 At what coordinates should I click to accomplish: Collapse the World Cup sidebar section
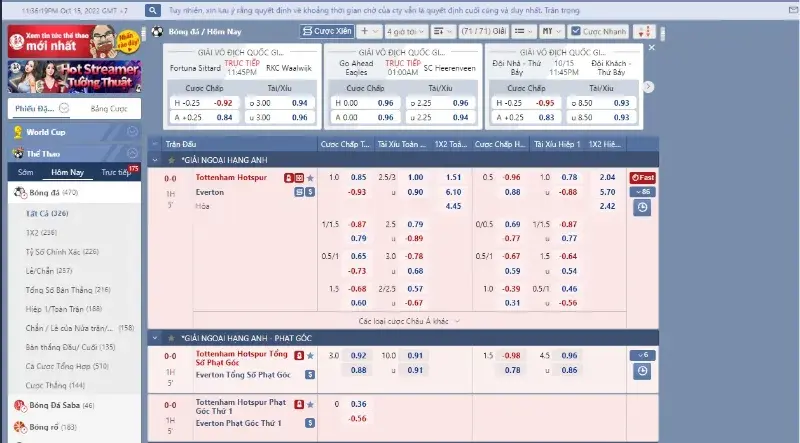click(132, 132)
